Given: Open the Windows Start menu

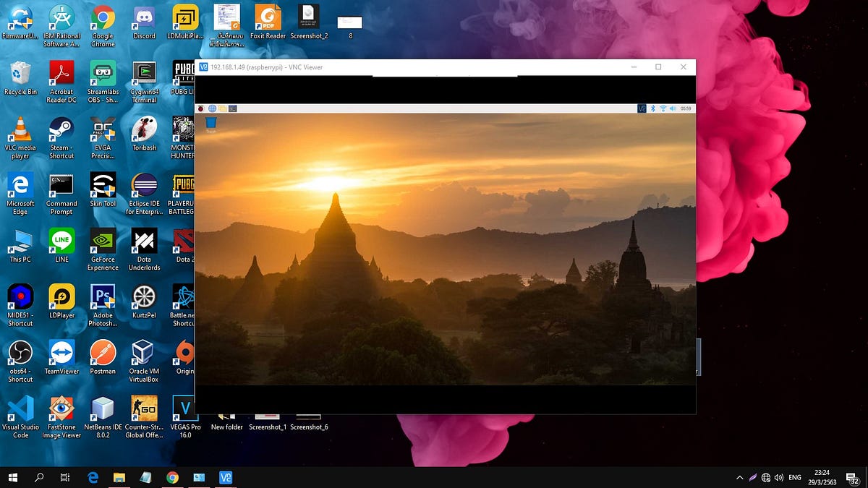Looking at the screenshot, I should (12, 477).
